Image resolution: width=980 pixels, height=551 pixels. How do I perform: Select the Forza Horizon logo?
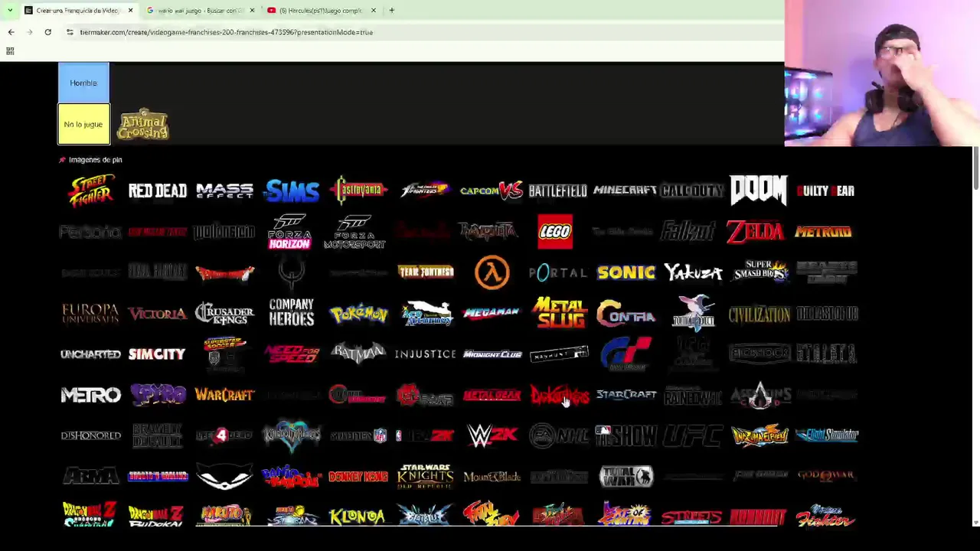tap(289, 232)
